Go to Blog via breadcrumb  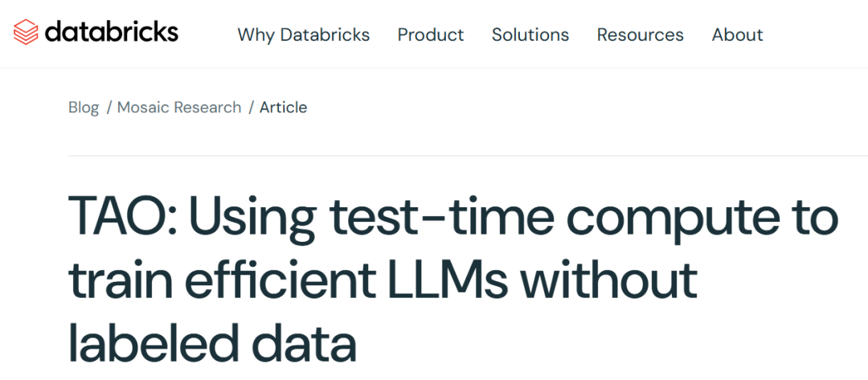[x=84, y=108]
